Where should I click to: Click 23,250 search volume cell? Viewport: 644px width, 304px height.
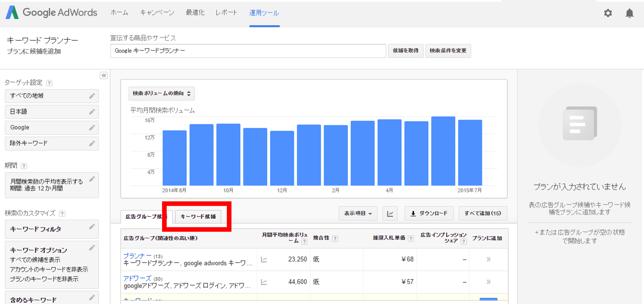click(x=298, y=259)
